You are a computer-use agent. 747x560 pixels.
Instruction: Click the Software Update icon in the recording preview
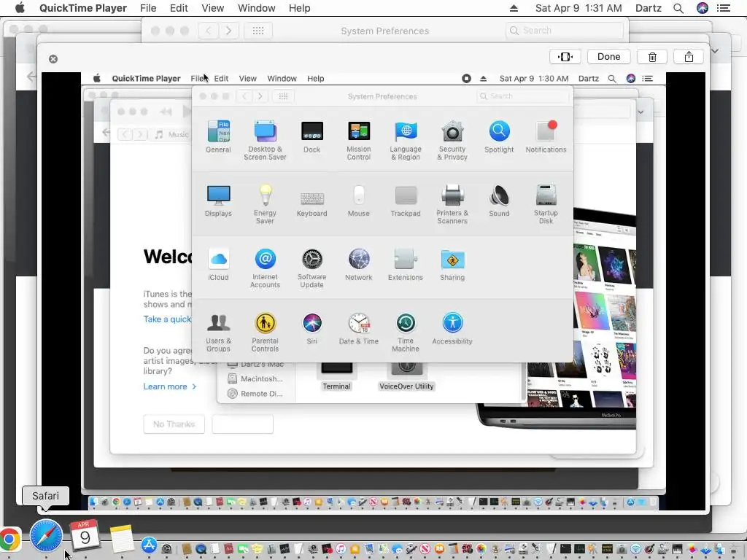click(x=312, y=259)
